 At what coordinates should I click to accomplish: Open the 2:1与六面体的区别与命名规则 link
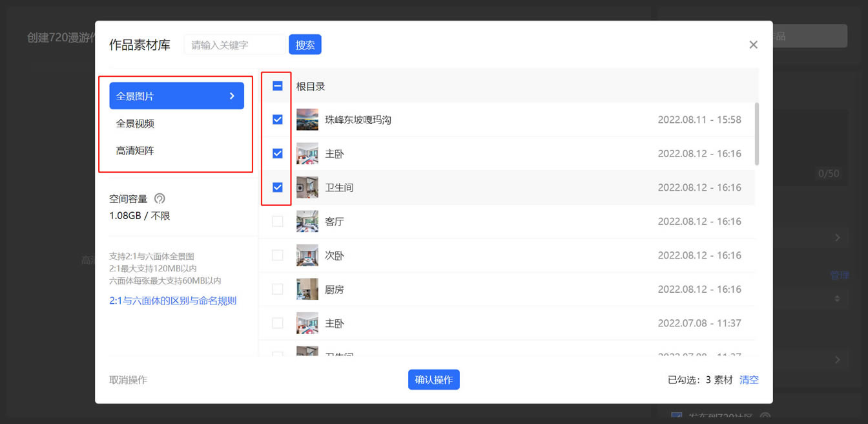[x=173, y=301]
